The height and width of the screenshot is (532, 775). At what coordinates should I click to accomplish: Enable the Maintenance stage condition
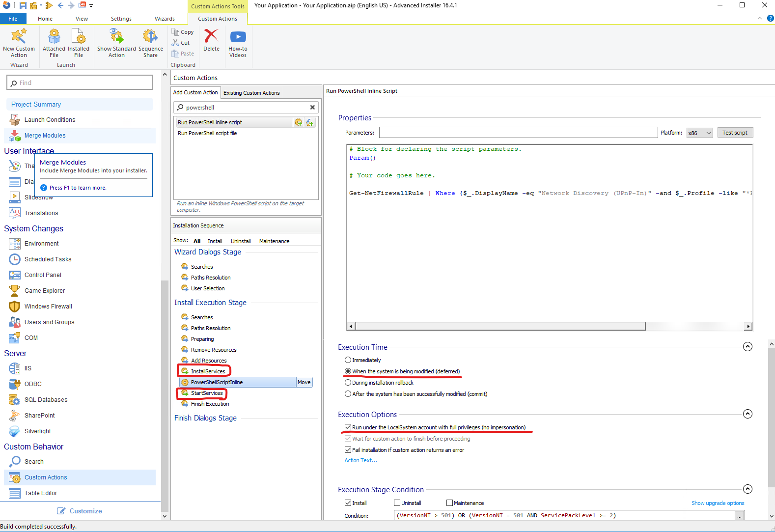click(449, 503)
